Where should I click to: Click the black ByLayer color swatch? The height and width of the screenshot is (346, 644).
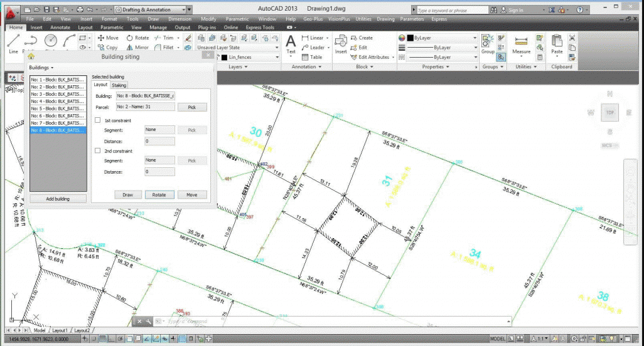pyautogui.click(x=410, y=38)
